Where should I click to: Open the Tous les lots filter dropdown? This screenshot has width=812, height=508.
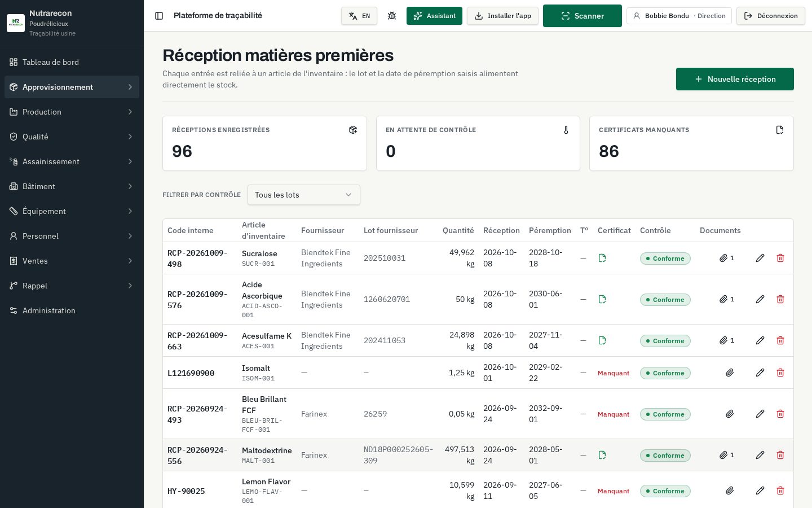(303, 195)
